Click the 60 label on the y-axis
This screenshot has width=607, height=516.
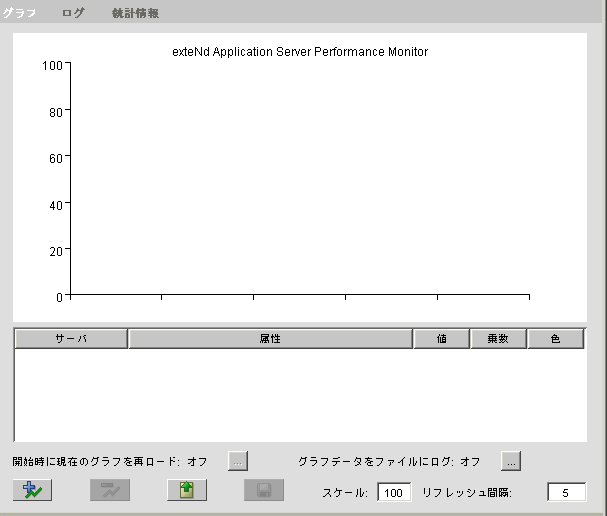coord(56,158)
